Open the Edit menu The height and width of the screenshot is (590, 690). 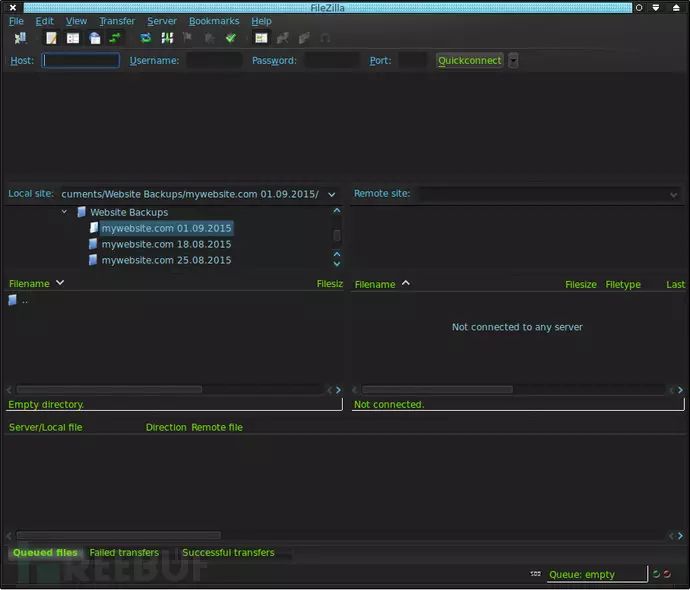click(44, 21)
